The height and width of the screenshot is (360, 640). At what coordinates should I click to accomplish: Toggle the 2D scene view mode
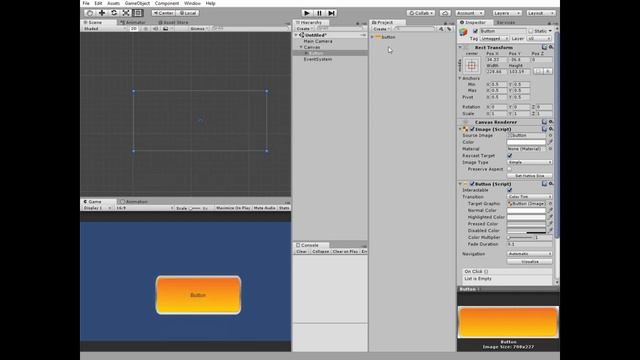coord(133,29)
